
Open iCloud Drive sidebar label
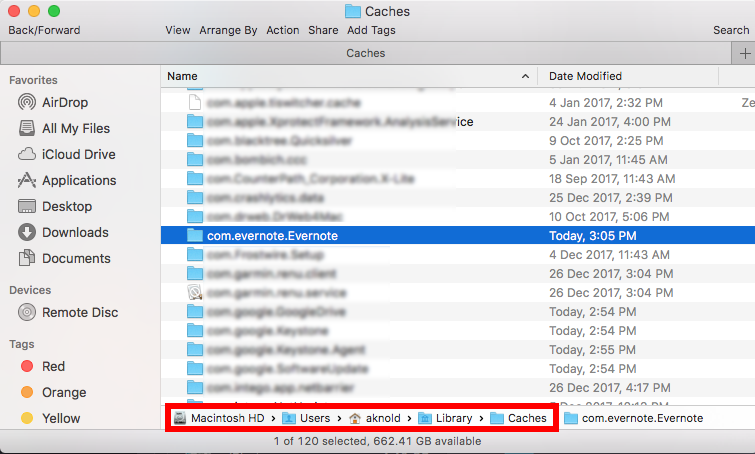(x=78, y=154)
